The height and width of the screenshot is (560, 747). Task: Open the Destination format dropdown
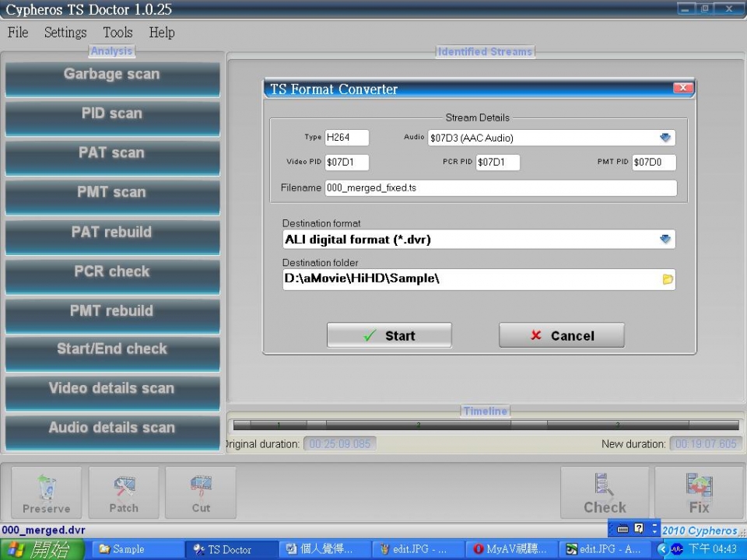665,239
